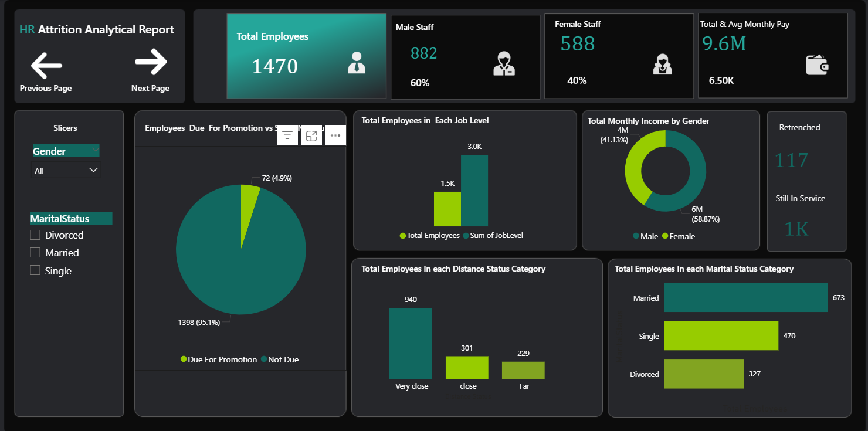The width and height of the screenshot is (868, 431).
Task: Click the Slicers panel heading
Action: [x=65, y=128]
